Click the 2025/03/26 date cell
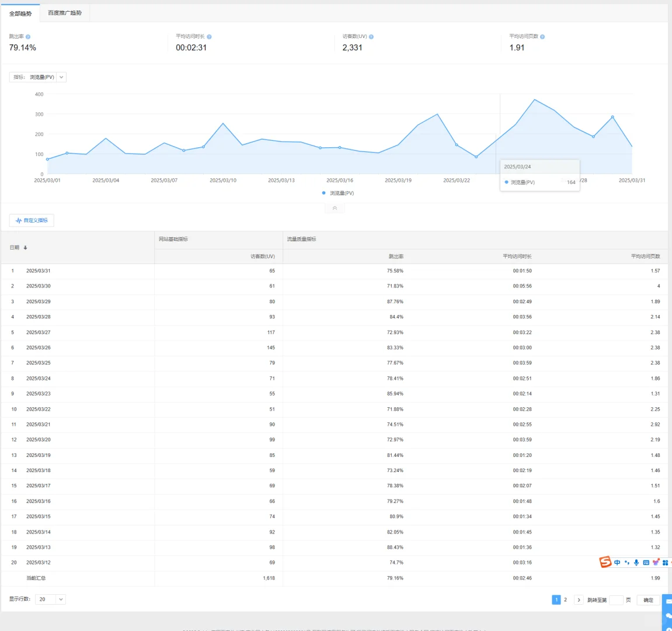This screenshot has height=631, width=672. (38, 348)
